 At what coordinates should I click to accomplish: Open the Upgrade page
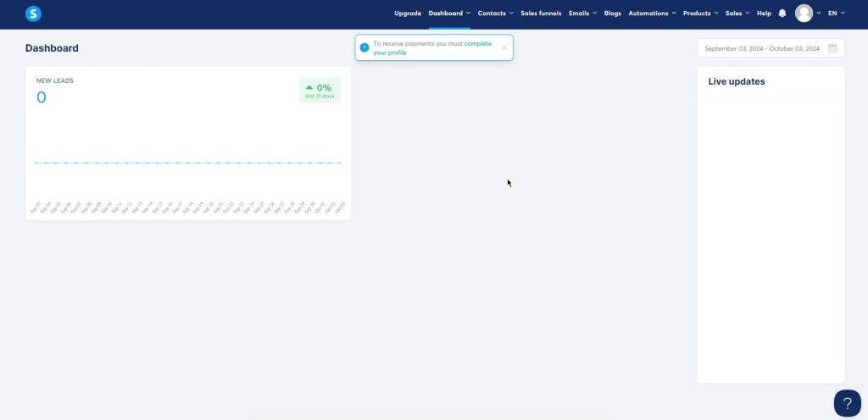point(408,14)
